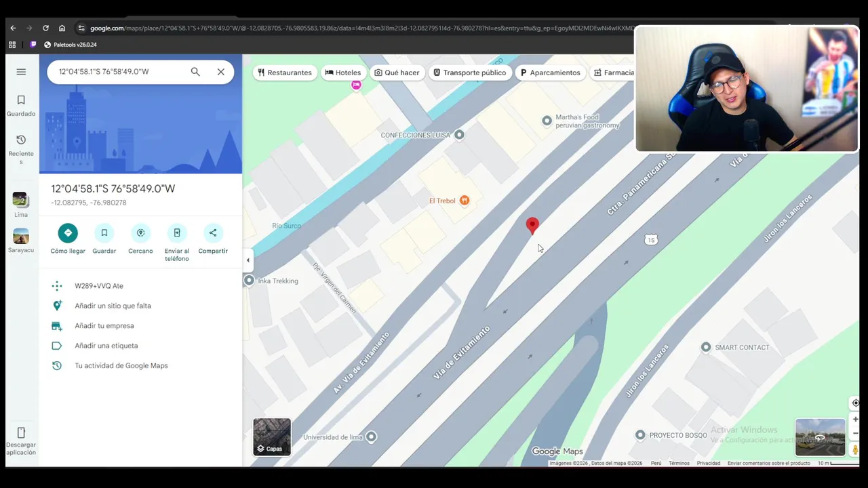868x488 pixels.
Task: Click the 10 m map scale bar
Action: pos(837,464)
